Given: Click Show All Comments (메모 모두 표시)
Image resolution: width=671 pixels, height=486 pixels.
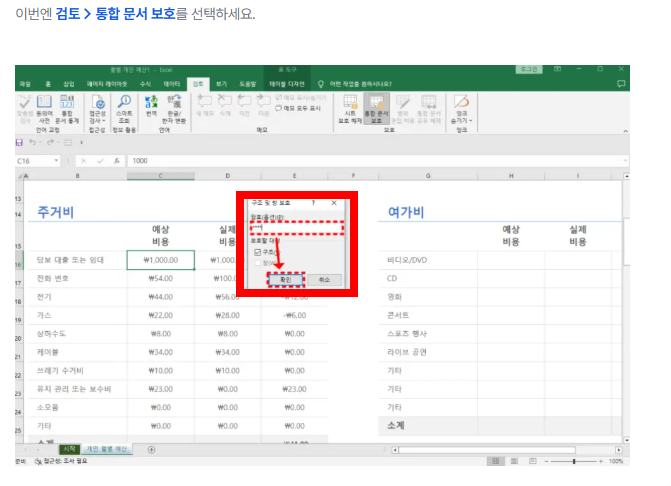Looking at the screenshot, I should pos(298,108).
